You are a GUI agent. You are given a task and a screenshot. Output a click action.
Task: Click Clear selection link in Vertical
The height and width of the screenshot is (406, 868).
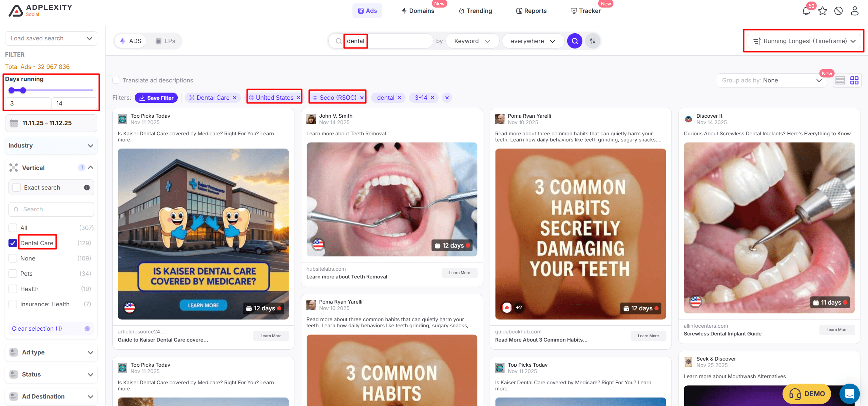coord(37,329)
